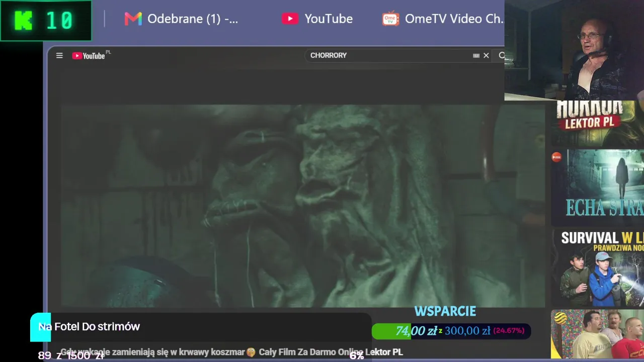The height and width of the screenshot is (362, 644).
Task: Click the streamer webcam overlay
Action: (x=574, y=50)
